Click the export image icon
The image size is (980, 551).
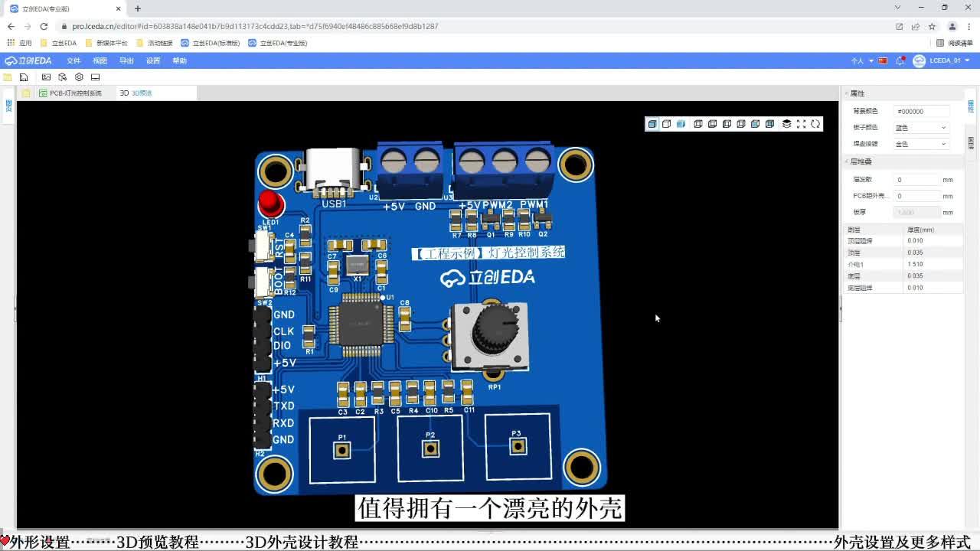tap(46, 77)
